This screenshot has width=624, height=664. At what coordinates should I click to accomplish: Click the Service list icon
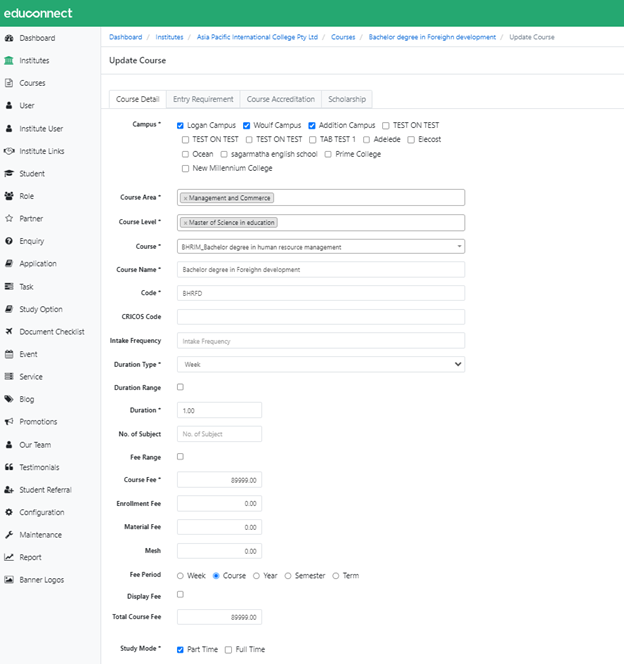(9, 376)
